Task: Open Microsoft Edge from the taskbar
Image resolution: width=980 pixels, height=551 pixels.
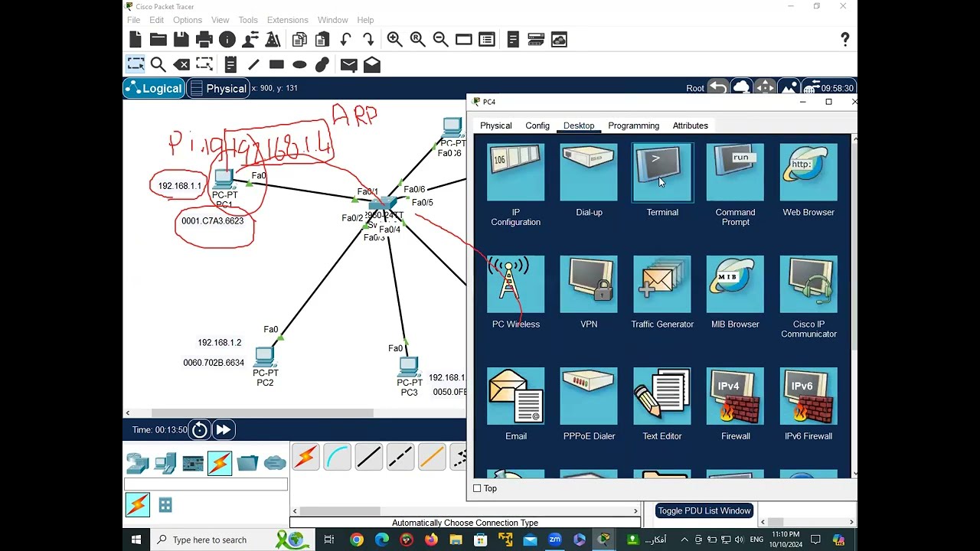Action: point(382,540)
